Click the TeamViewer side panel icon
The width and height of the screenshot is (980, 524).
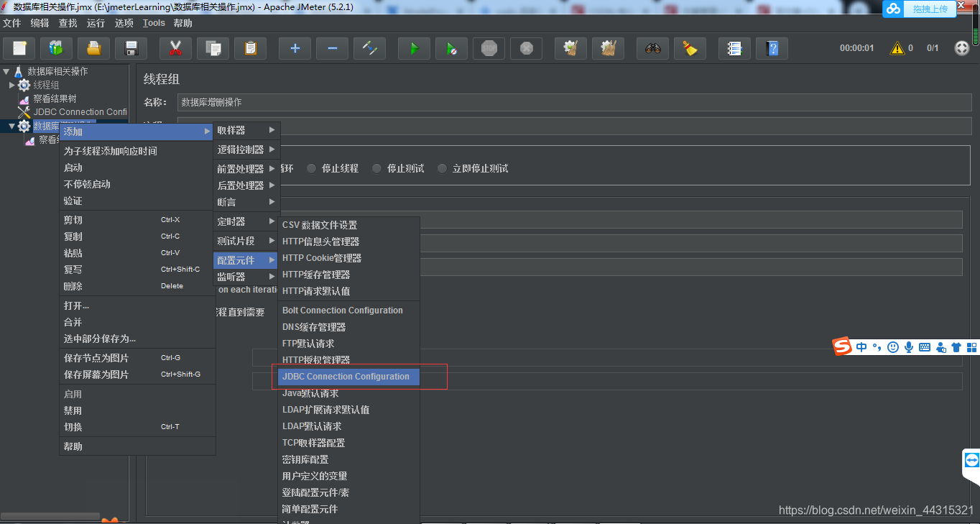[971, 460]
